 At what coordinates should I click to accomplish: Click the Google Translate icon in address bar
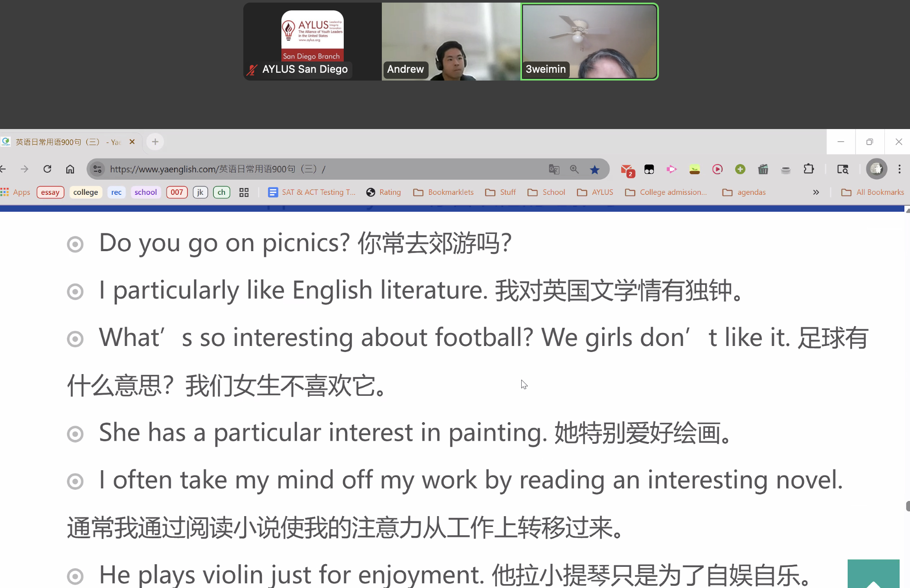(554, 169)
